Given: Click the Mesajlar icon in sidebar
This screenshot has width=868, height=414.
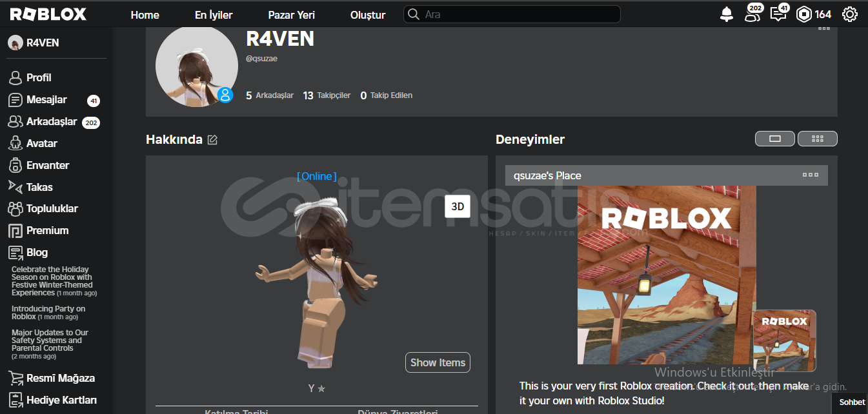Looking at the screenshot, I should (15, 100).
